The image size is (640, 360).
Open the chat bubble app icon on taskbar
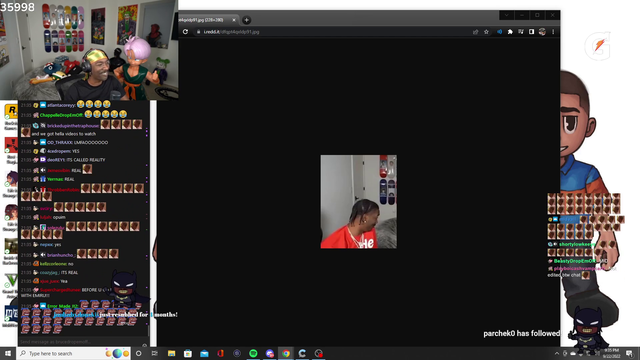(269, 353)
